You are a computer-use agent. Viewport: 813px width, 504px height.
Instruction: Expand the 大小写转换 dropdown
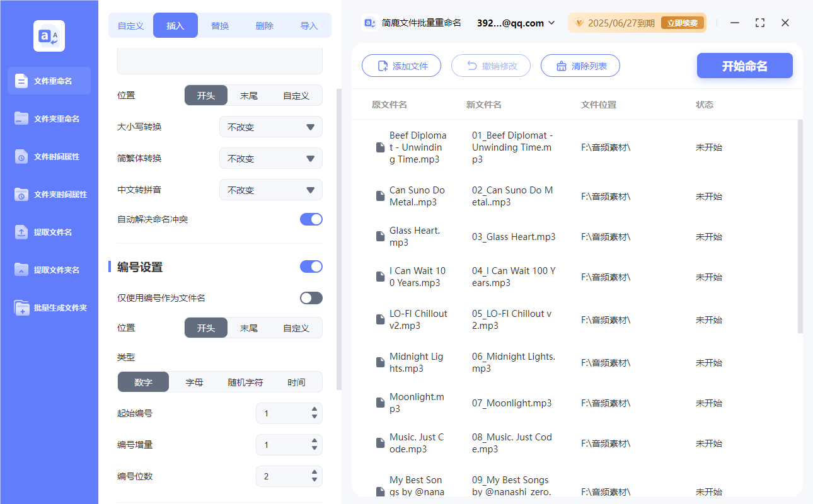[270, 127]
